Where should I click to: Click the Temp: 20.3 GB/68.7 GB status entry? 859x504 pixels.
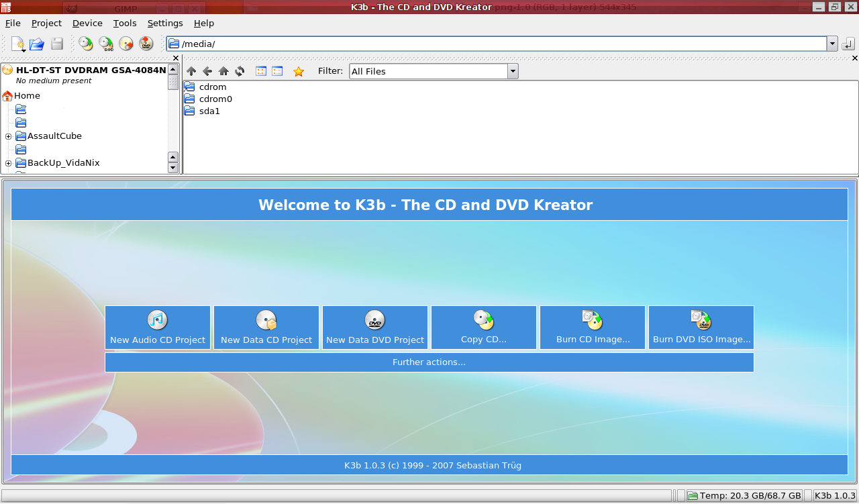pos(744,496)
